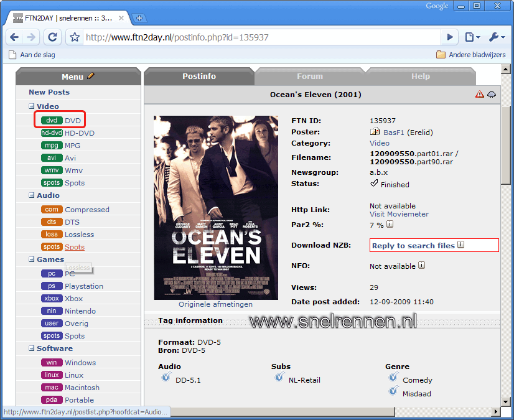The height and width of the screenshot is (420, 514).
Task: Open the wrench settings menu
Action: pyautogui.click(x=497, y=37)
